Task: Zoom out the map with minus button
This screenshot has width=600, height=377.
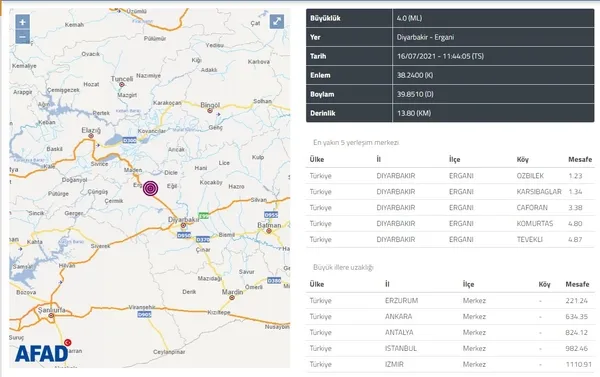Action: [x=23, y=37]
